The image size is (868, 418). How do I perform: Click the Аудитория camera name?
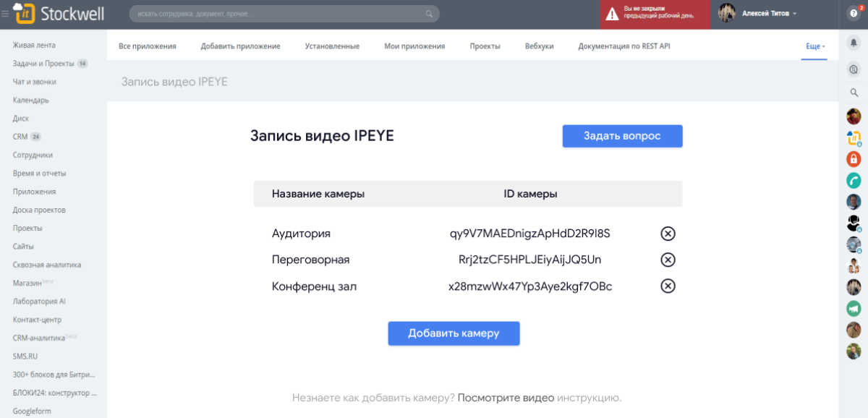pyautogui.click(x=301, y=234)
